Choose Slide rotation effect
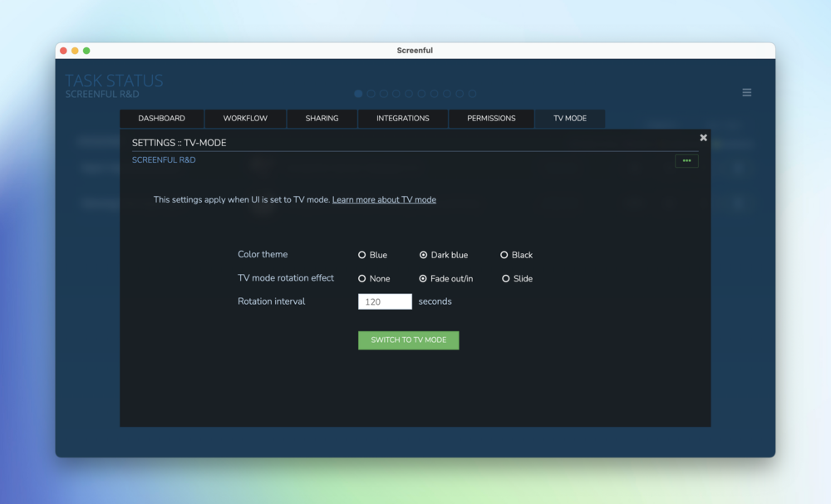Viewport: 831px width, 504px height. 505,278
